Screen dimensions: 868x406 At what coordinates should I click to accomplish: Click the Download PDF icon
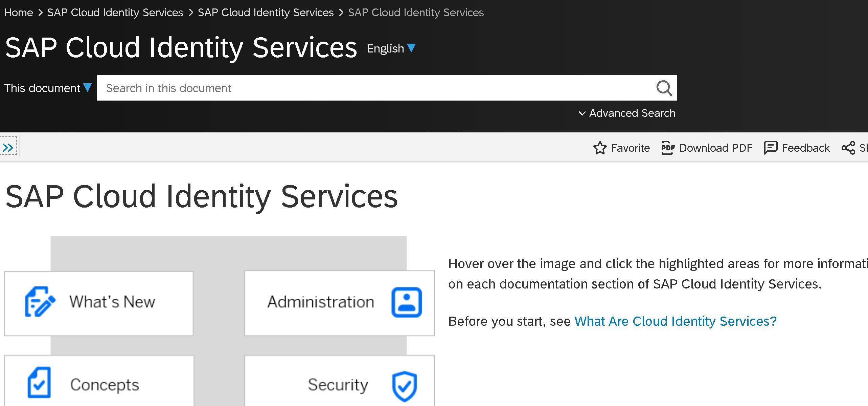668,148
